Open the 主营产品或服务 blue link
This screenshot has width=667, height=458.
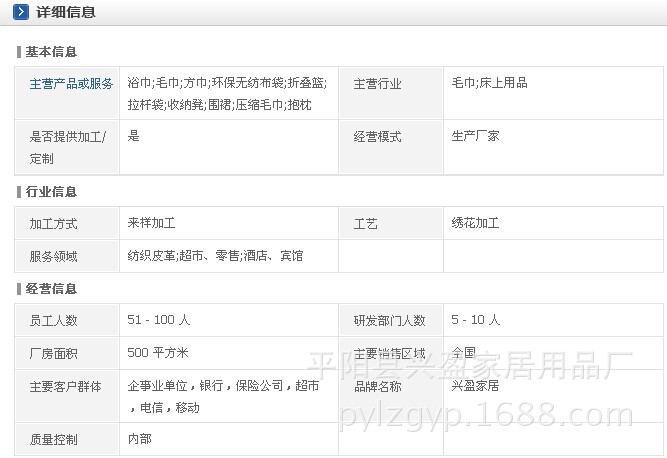pos(71,84)
